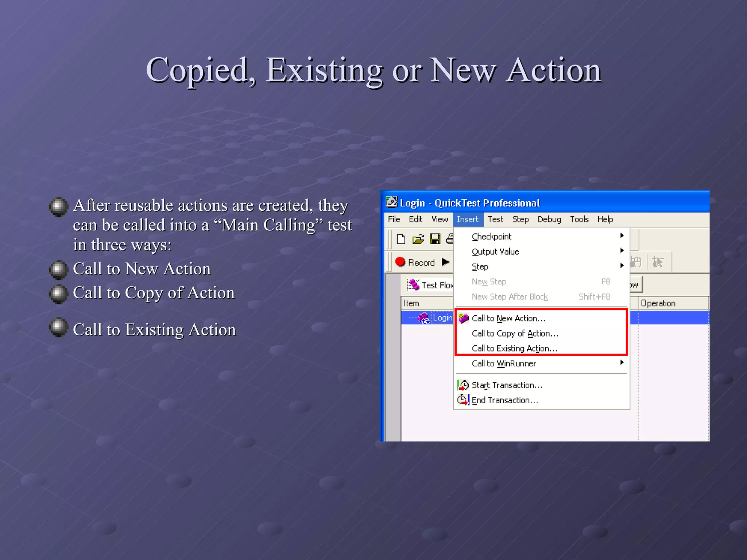
Task: Click the New document toolbar icon
Action: tap(401, 239)
